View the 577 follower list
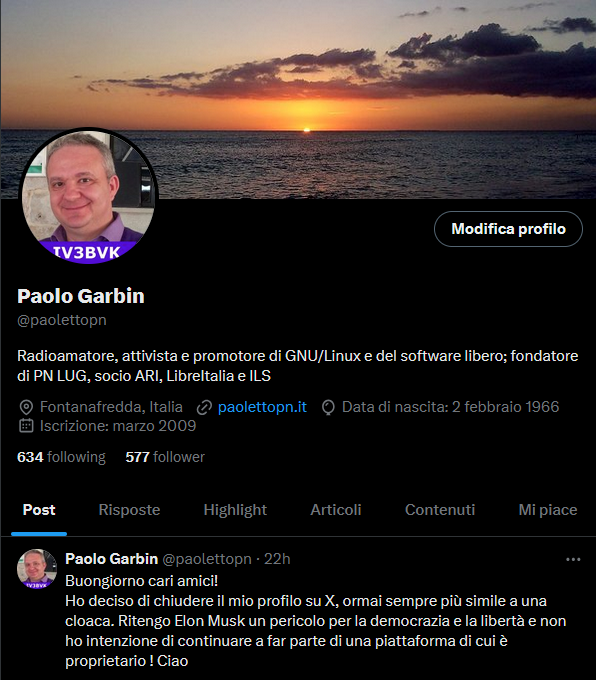596x680 pixels. 165,457
